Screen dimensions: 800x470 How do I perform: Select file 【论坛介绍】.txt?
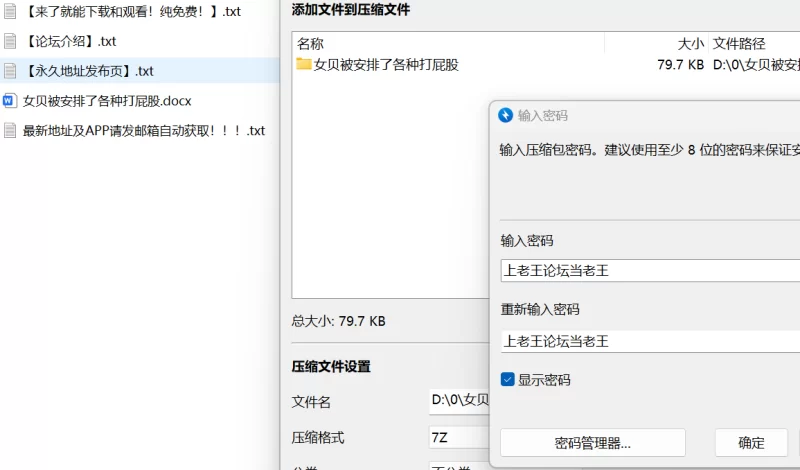pos(70,41)
